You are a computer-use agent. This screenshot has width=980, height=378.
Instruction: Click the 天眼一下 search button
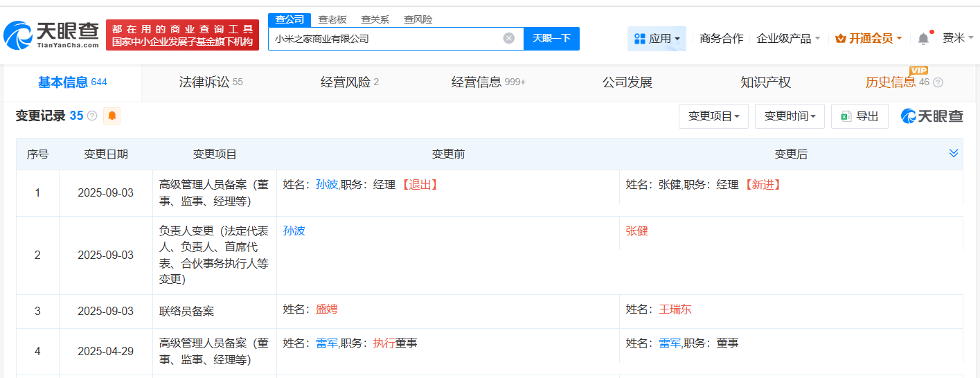pos(551,38)
